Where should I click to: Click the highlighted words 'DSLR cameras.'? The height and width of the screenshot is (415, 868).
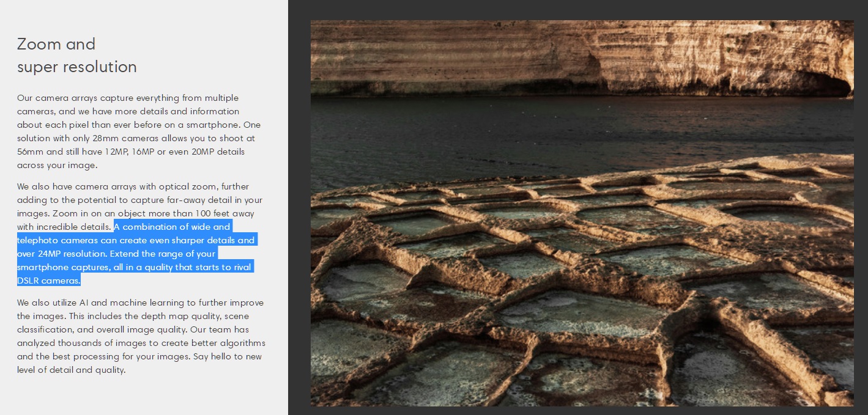pos(48,281)
